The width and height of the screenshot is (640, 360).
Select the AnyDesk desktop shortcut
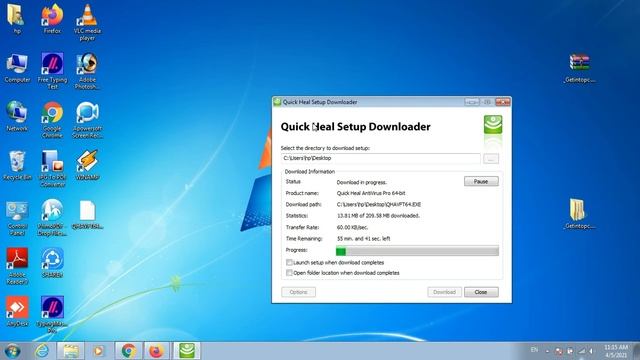click(17, 311)
